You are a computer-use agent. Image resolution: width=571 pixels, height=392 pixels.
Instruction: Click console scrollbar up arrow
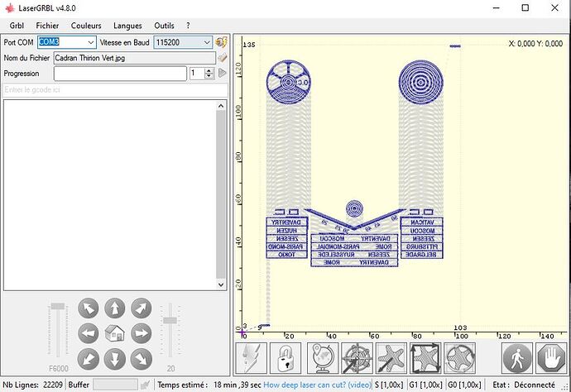[221, 106]
